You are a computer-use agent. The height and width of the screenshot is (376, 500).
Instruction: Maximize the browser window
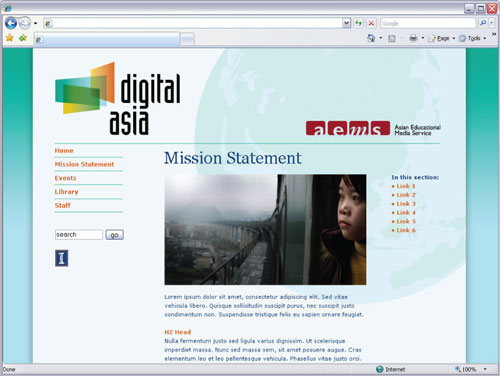pyautogui.click(x=481, y=9)
